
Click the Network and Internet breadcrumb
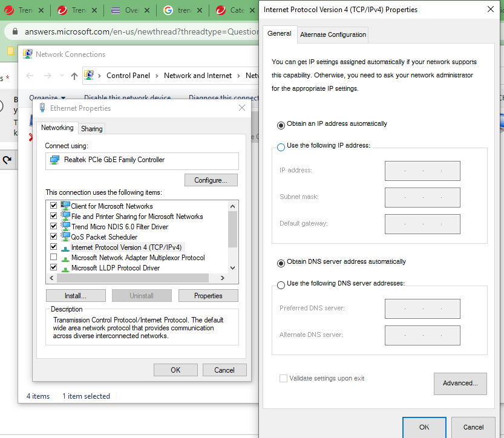[x=198, y=76]
